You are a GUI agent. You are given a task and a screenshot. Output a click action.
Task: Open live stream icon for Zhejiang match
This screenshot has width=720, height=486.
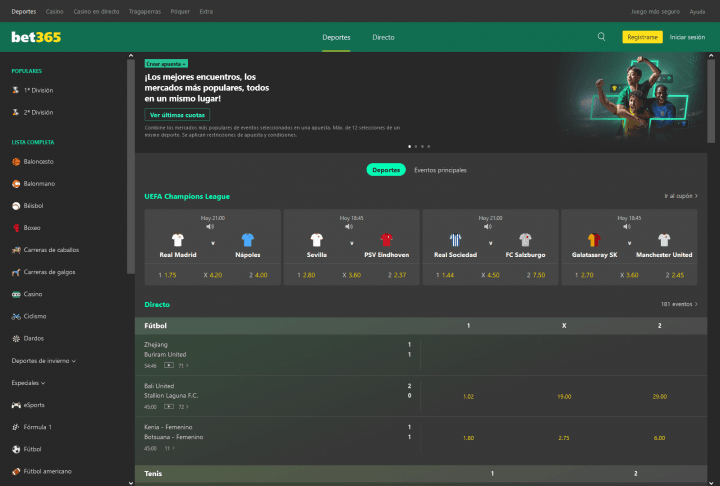(x=169, y=365)
